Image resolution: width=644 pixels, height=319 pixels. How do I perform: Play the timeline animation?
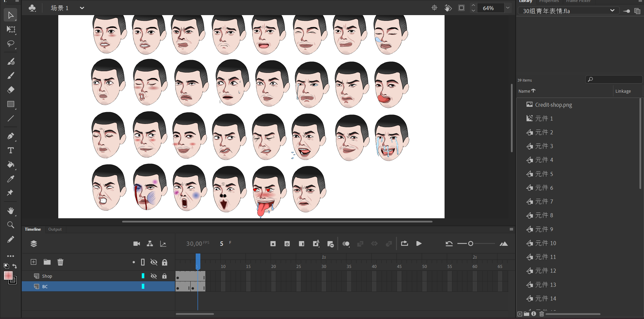pyautogui.click(x=419, y=244)
